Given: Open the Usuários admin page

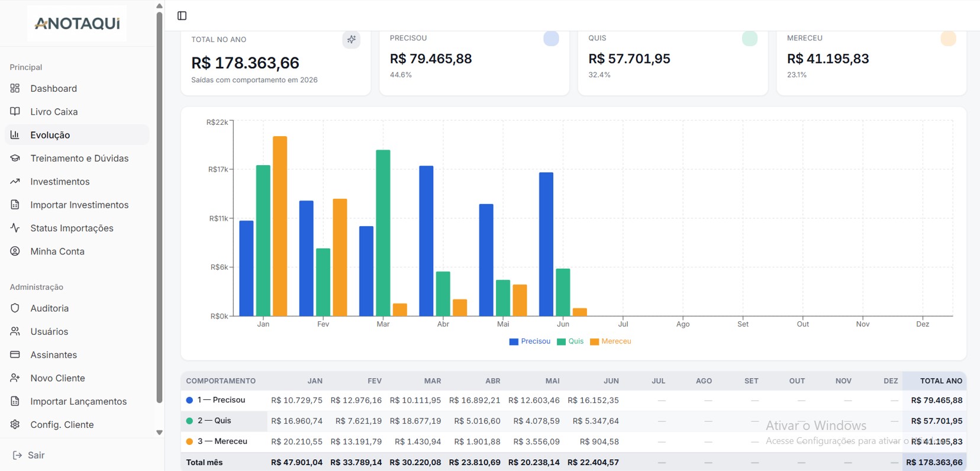Looking at the screenshot, I should click(x=77, y=331).
